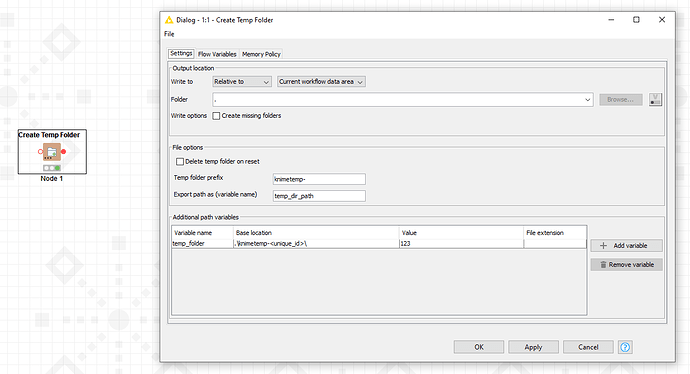
Task: Click the Value column header
Action: pyautogui.click(x=461, y=233)
